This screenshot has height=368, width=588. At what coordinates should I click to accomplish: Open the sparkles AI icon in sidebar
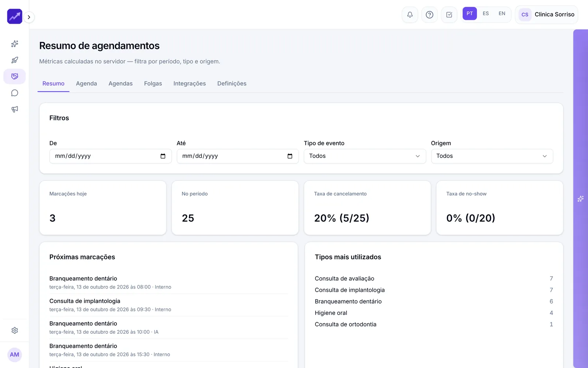pos(15,44)
